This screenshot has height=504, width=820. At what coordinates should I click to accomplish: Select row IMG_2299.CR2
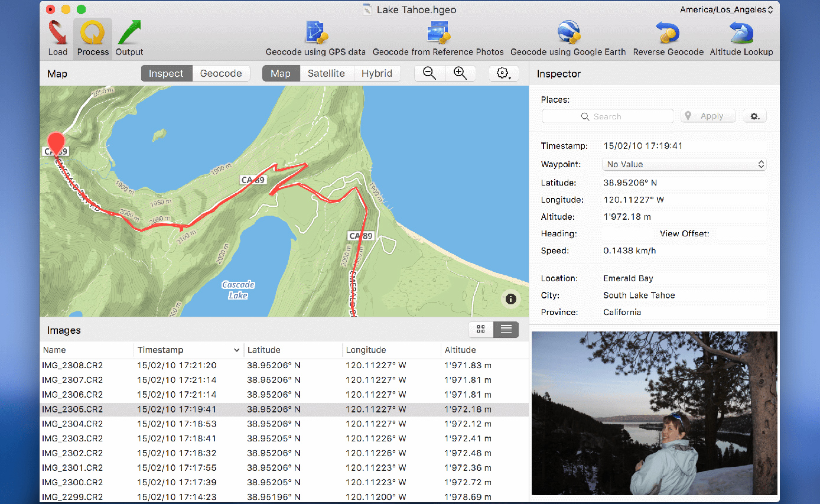click(x=284, y=497)
